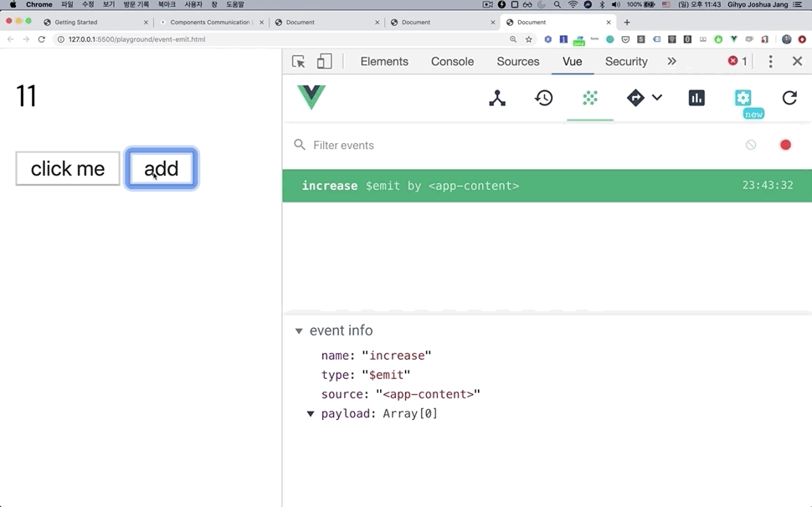812x507 pixels.
Task: Select the increase $emit event row
Action: pyautogui.click(x=547, y=186)
